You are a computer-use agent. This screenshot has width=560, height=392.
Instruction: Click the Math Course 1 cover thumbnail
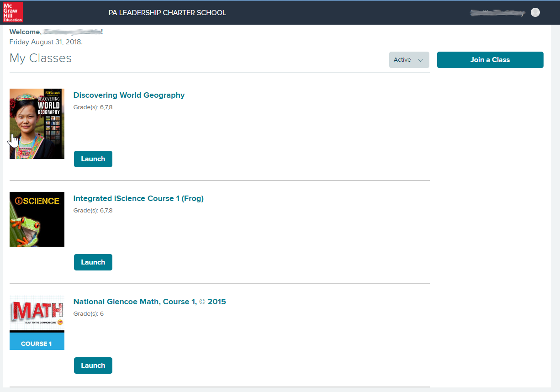37,323
